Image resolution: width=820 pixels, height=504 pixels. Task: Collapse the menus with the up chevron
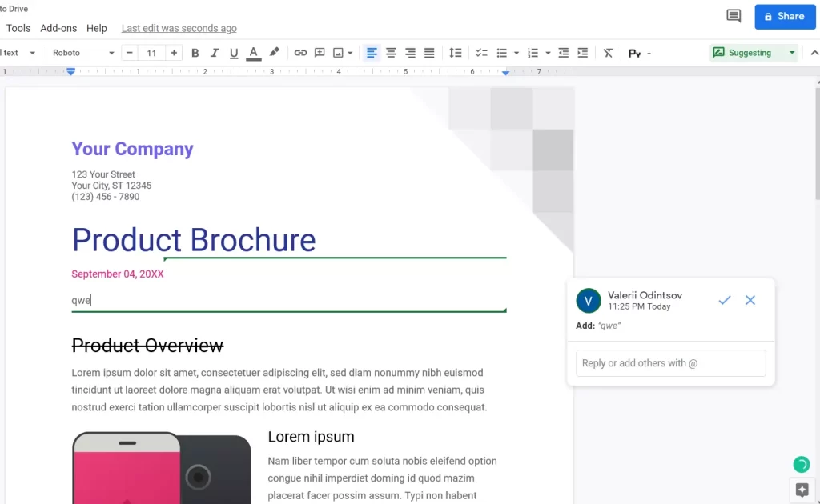point(814,53)
